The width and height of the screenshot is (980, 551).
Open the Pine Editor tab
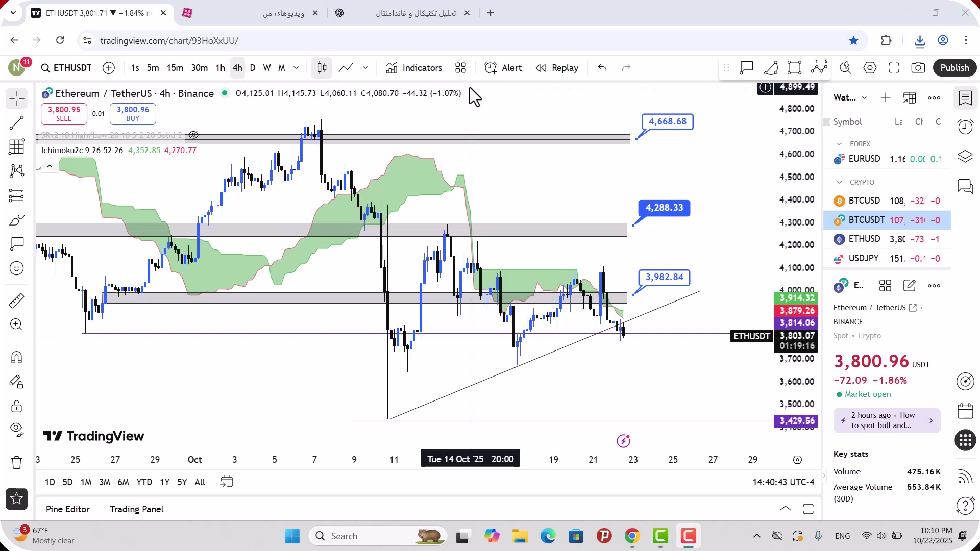tap(67, 509)
